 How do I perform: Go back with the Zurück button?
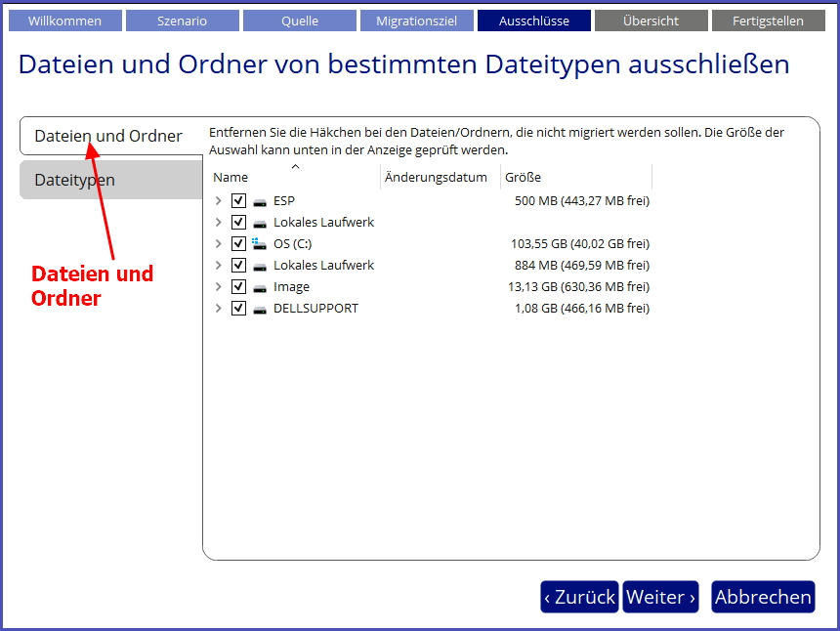point(579,597)
